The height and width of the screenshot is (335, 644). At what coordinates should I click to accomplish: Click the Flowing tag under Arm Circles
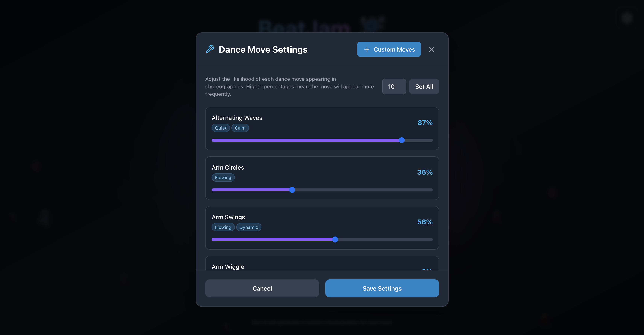pyautogui.click(x=223, y=177)
